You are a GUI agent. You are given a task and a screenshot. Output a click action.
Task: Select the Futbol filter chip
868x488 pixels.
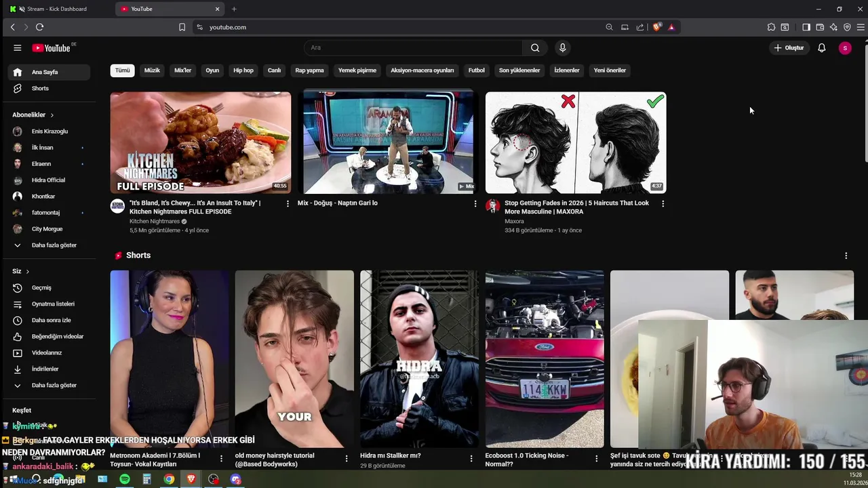coord(477,70)
